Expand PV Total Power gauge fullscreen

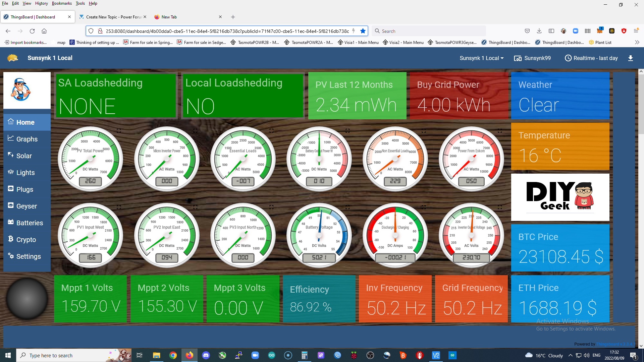119,131
